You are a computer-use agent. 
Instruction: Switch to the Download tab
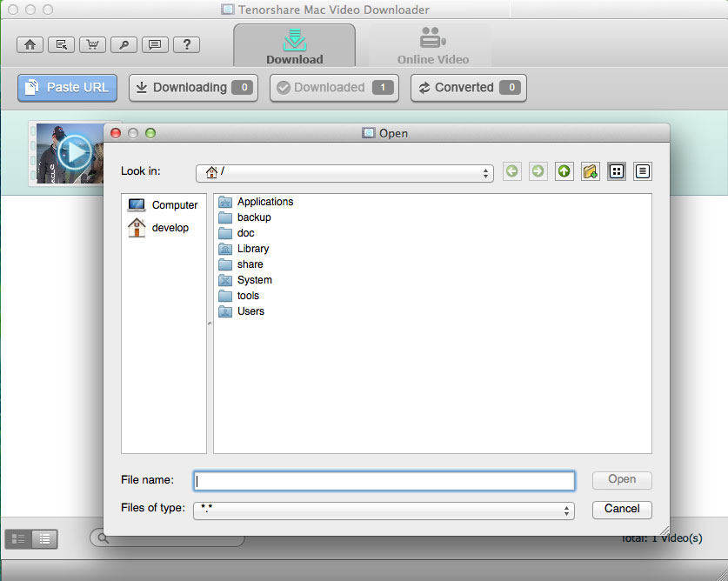[294, 45]
